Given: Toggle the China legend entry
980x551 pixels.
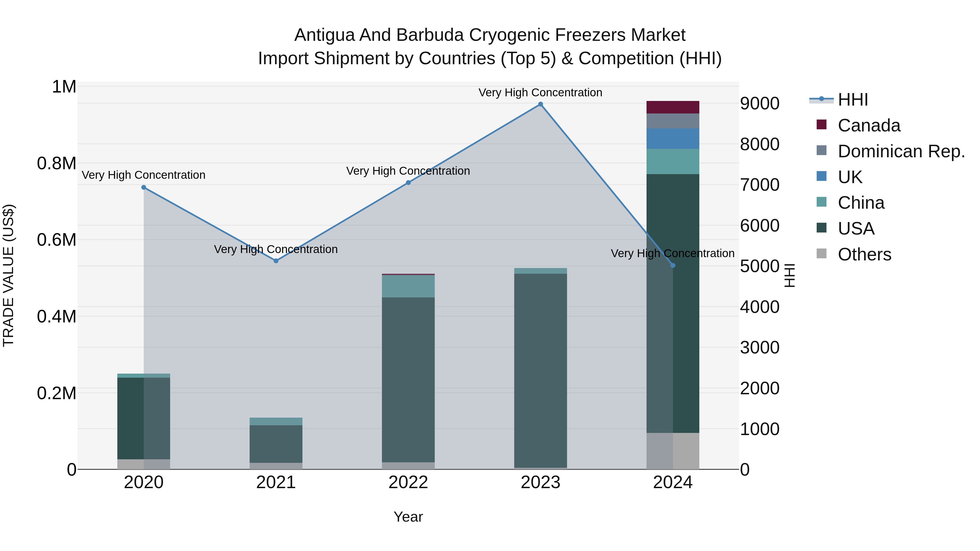Looking at the screenshot, I should click(x=851, y=203).
